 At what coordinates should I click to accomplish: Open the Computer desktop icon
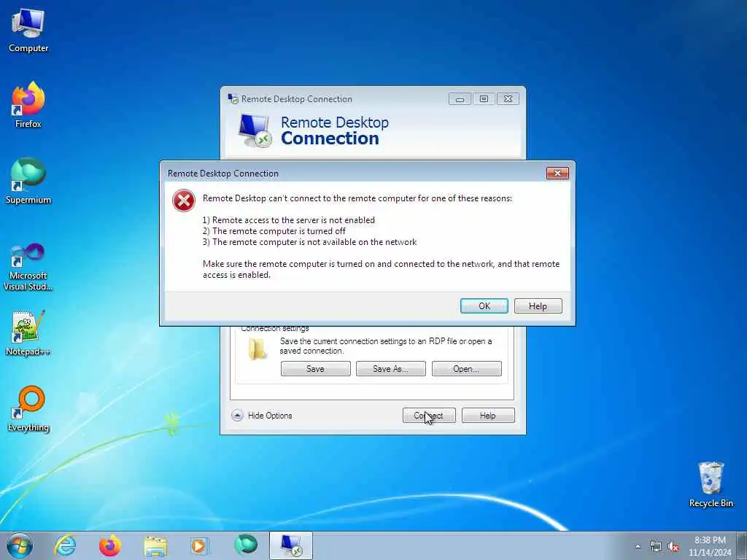point(28,31)
